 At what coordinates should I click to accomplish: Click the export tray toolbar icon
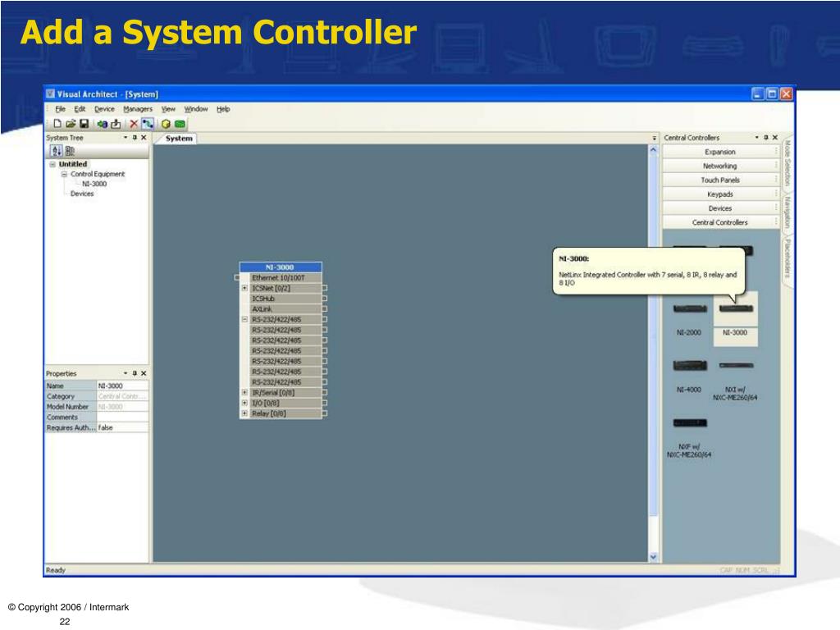click(x=115, y=124)
